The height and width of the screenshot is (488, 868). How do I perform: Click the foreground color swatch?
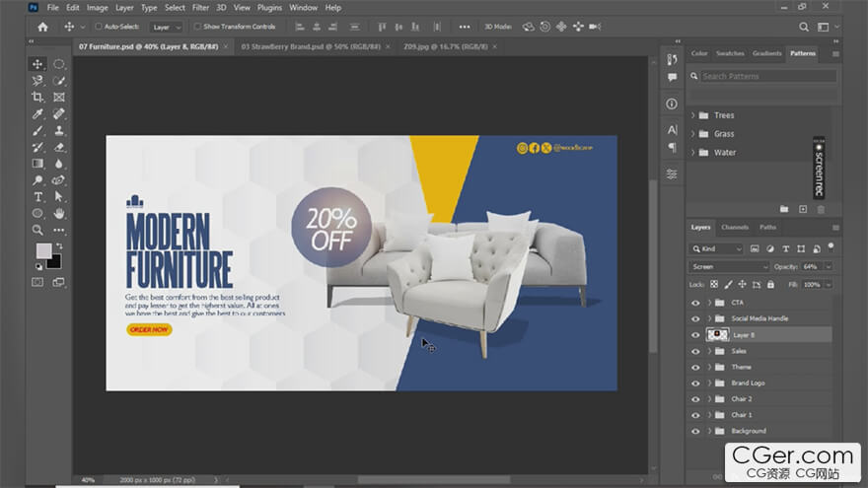coord(44,250)
